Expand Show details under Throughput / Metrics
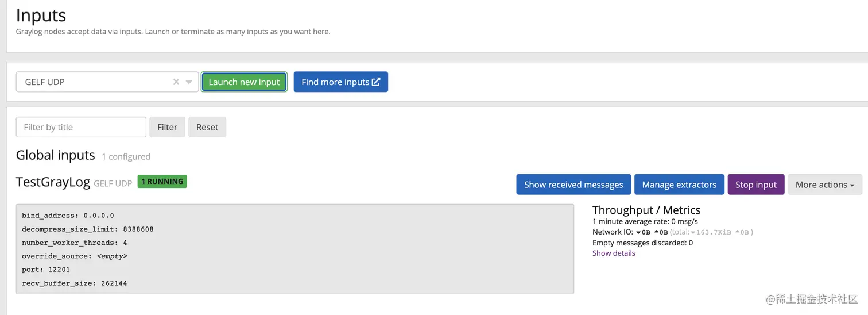Screen dimensions: 868x315 [x=614, y=253]
